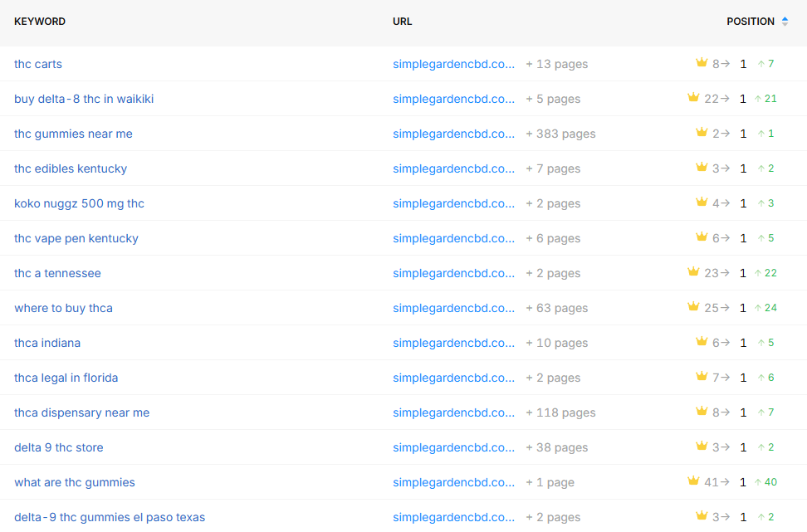
Task: Open the thc gummies near me keyword
Action: tap(73, 134)
